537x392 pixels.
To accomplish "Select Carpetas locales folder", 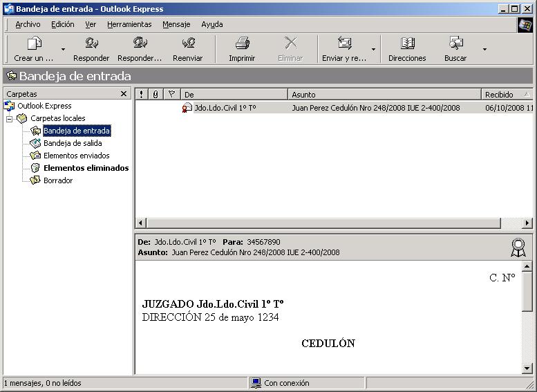I will (58, 118).
